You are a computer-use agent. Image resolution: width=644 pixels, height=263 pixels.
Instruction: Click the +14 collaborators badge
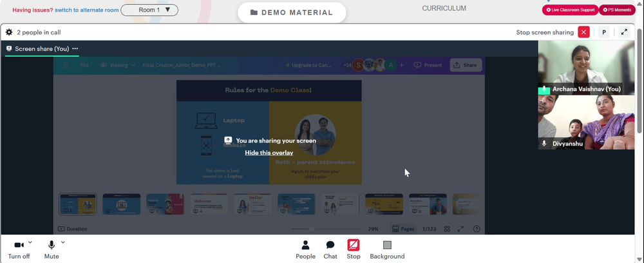coord(348,65)
